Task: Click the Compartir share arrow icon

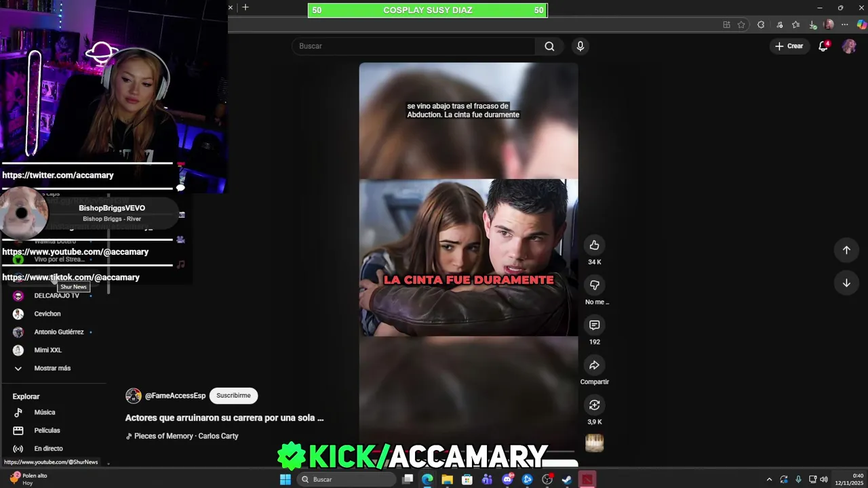Action: tap(594, 365)
